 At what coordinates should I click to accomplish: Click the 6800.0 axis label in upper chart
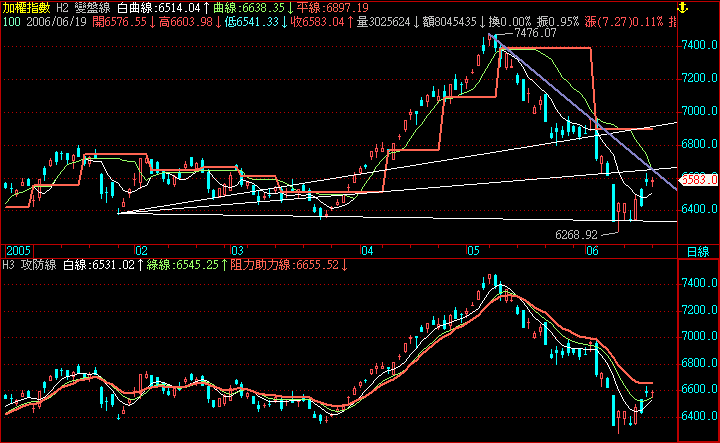pos(700,144)
